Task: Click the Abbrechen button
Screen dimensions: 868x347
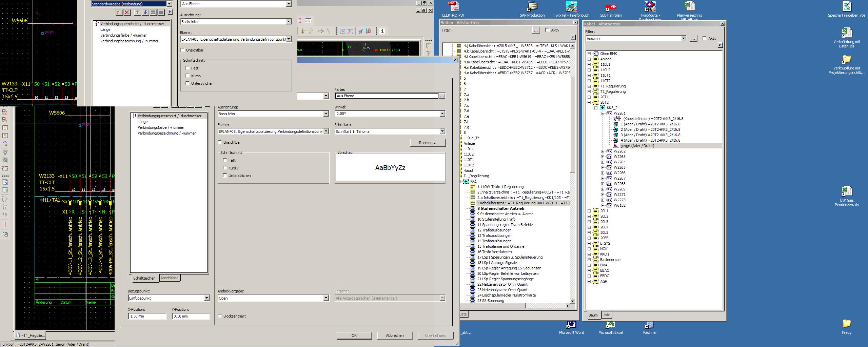Action: [x=395, y=335]
